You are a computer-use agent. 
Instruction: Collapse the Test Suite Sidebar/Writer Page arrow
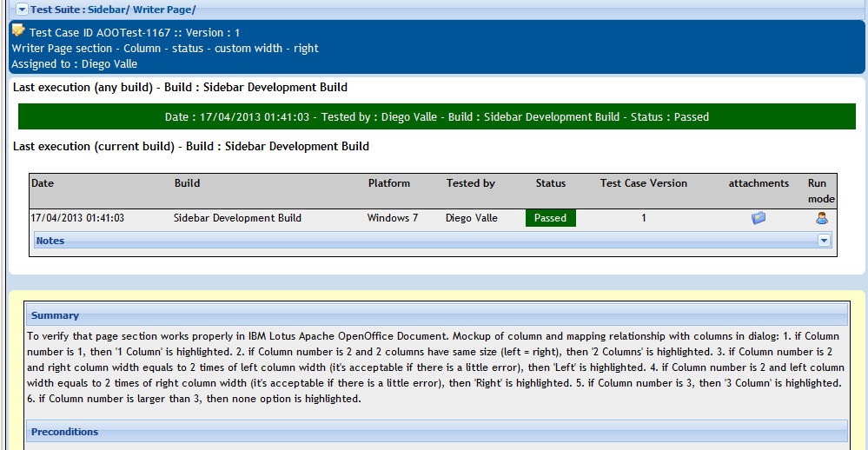(22, 10)
